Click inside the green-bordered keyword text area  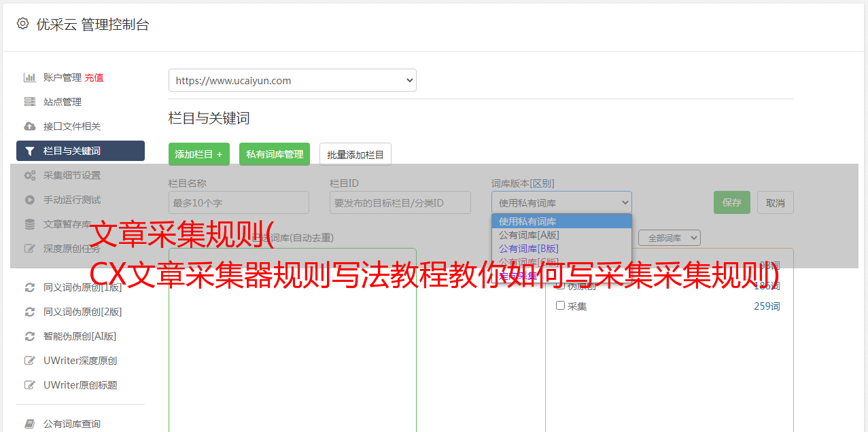[292, 340]
